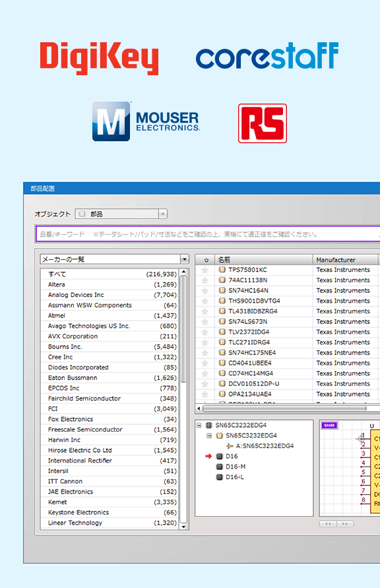
Task: Select Kemet manufacturer
Action: coord(111,502)
